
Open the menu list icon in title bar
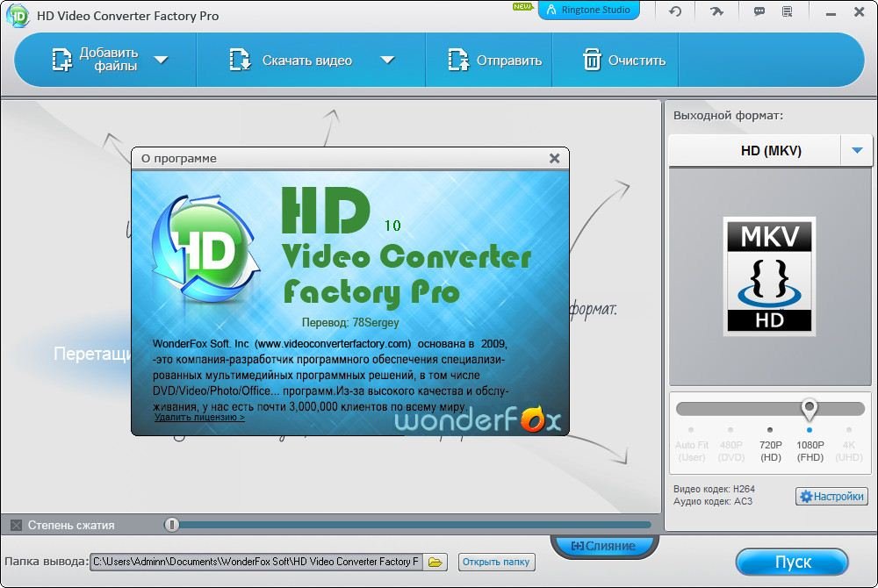click(788, 11)
